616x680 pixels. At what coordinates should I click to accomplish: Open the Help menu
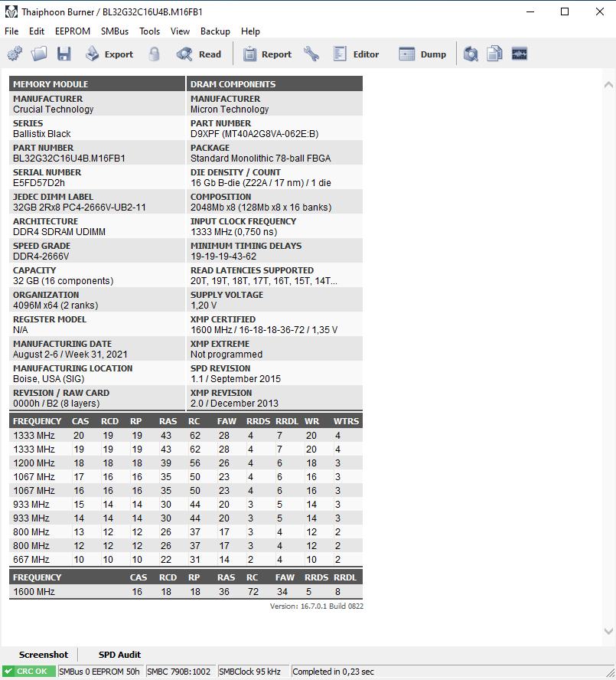point(250,31)
